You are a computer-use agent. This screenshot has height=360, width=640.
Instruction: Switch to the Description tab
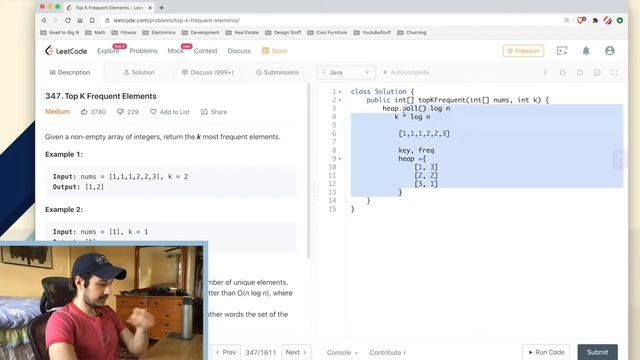[70, 72]
